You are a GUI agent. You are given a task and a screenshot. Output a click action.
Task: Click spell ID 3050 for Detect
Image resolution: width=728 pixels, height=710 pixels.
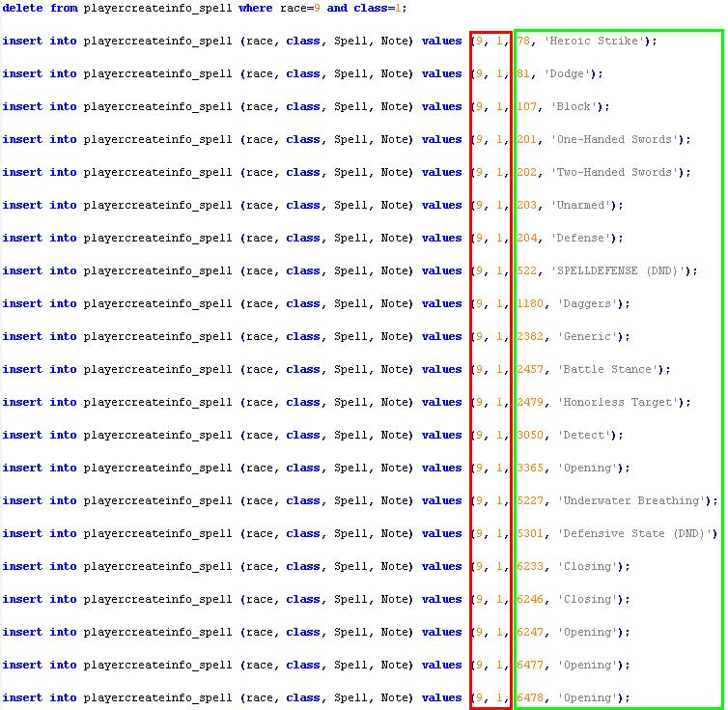530,435
